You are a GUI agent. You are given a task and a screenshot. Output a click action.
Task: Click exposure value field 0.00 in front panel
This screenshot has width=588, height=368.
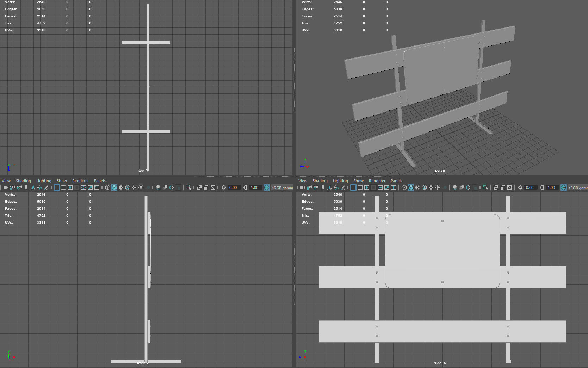click(234, 188)
